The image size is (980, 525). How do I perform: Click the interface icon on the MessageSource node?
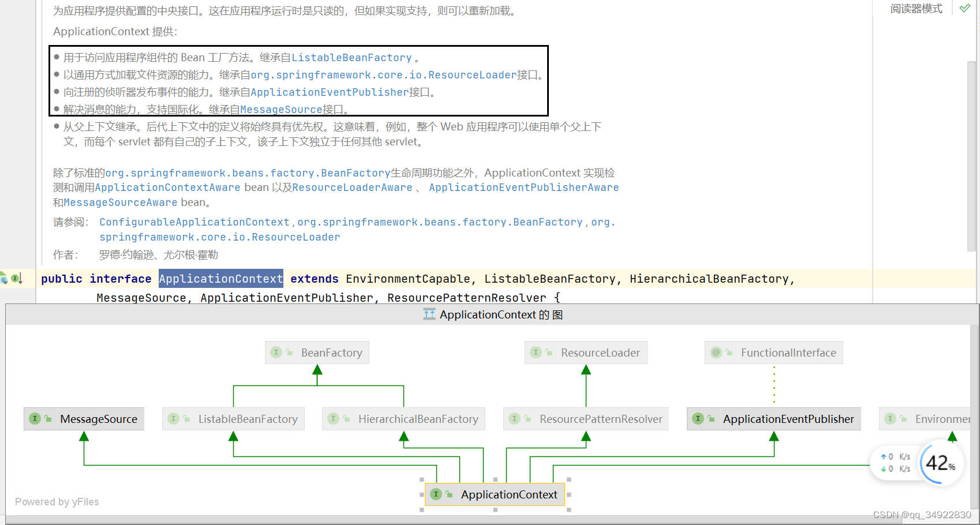point(35,418)
